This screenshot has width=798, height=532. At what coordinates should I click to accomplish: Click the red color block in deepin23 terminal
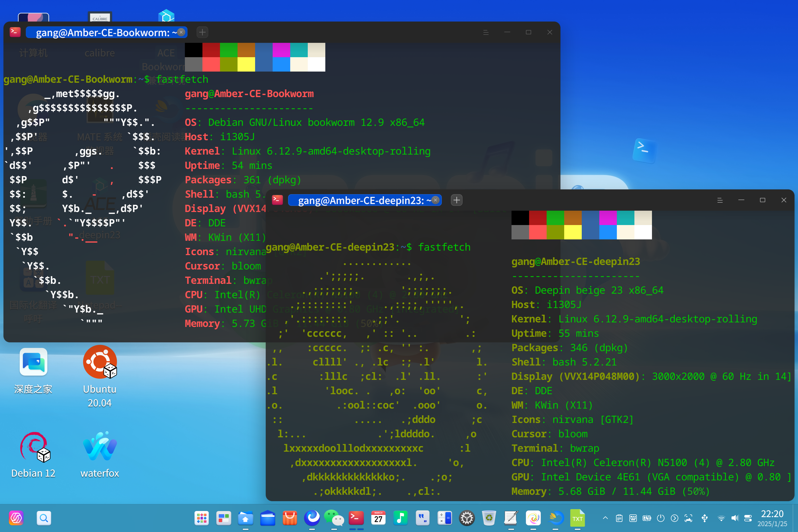point(537,218)
